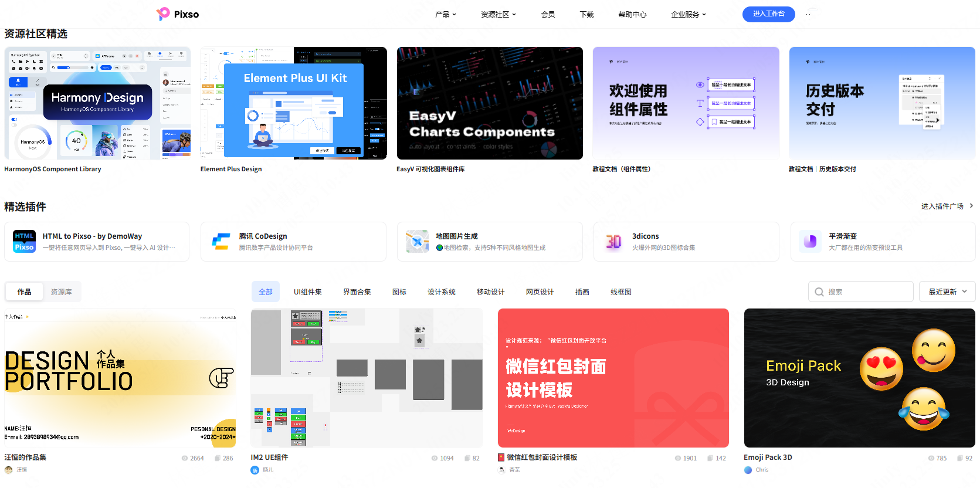The height and width of the screenshot is (488, 980).
Task: Focus the 搜索 input field
Action: [x=860, y=292]
